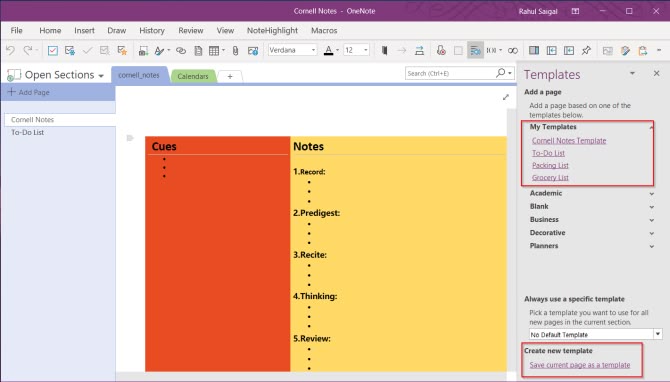Open the font size 12 dropdown
The width and height of the screenshot is (670, 382).
tap(356, 50)
